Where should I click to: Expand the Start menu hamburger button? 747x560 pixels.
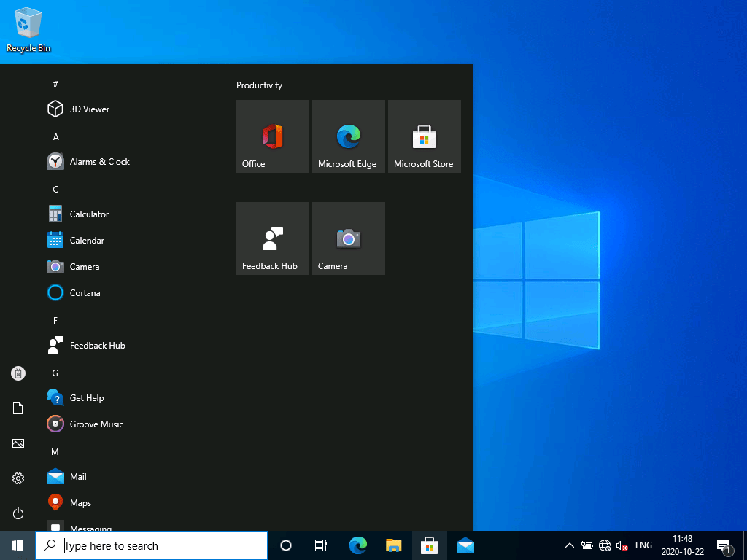[18, 85]
